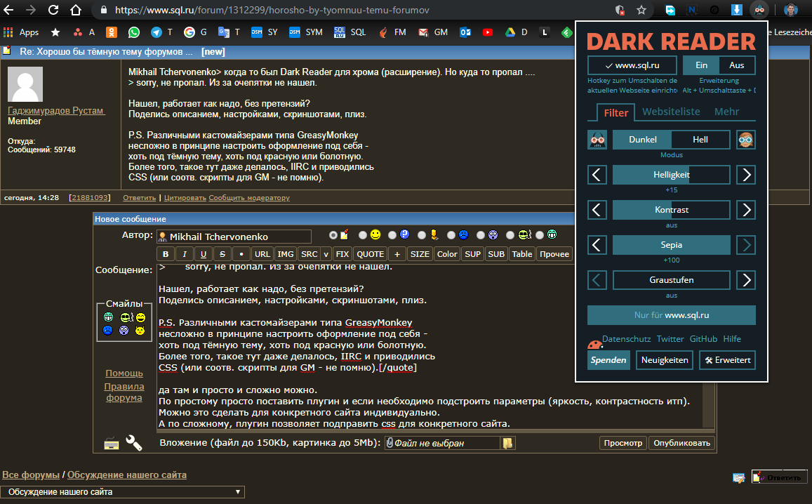
Task: Increase Helligkeit with the right arrow
Action: point(745,175)
